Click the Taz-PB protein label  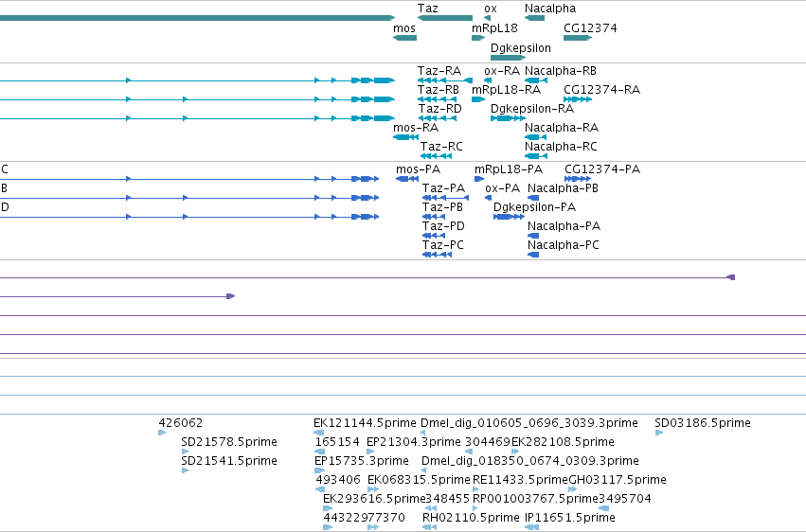click(442, 207)
